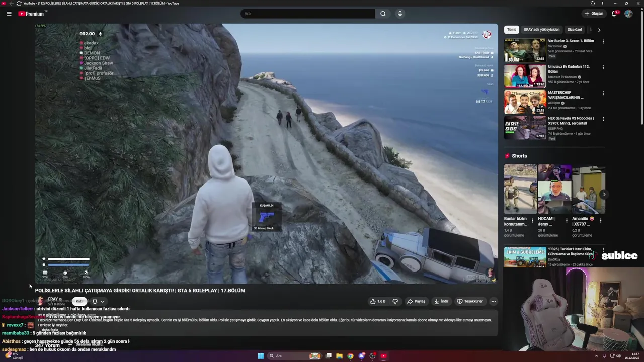
Task: Open FS25 Tarlalar Hazır video thumbnail
Action: [x=525, y=257]
